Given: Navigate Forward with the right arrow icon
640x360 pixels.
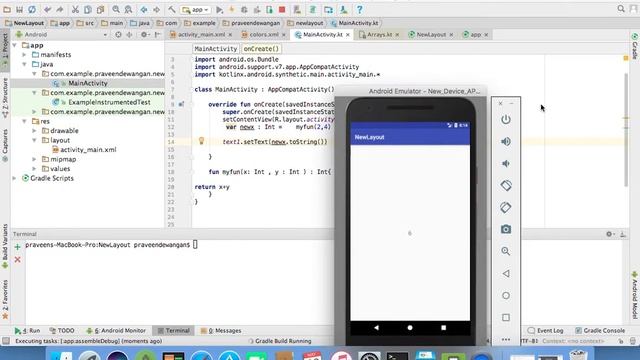Looking at the screenshot, I should point(156,9).
